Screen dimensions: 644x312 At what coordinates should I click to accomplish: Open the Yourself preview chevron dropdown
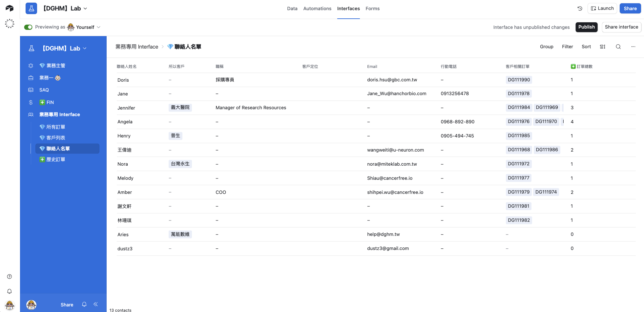[98, 27]
